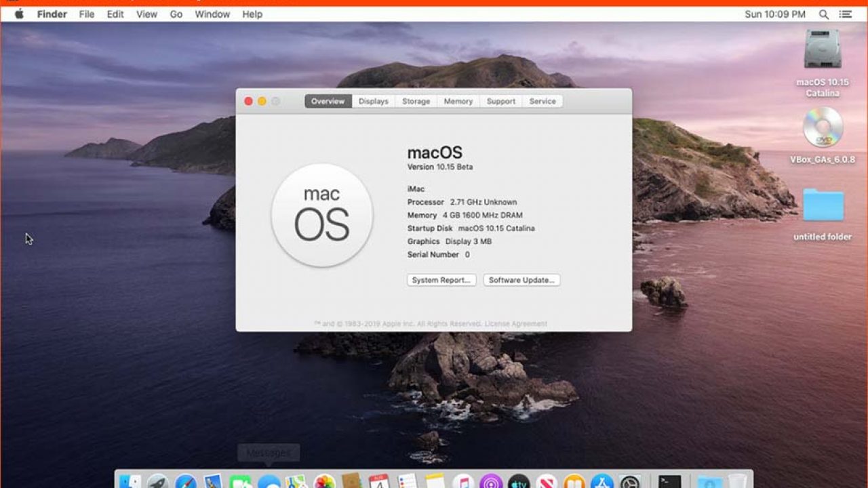
Task: Launch Maps from the Dock
Action: pyautogui.click(x=296, y=482)
